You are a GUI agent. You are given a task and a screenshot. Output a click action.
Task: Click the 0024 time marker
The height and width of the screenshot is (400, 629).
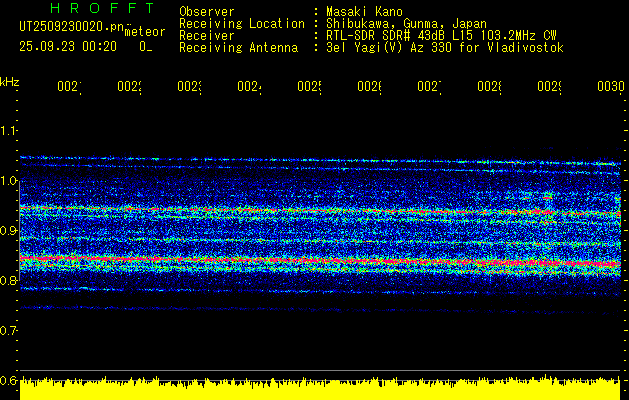[x=249, y=87]
